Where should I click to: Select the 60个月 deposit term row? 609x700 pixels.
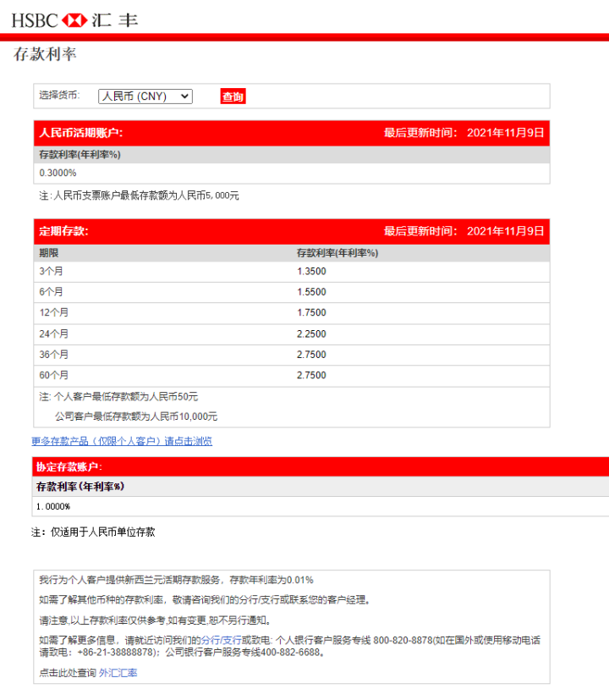pos(292,376)
